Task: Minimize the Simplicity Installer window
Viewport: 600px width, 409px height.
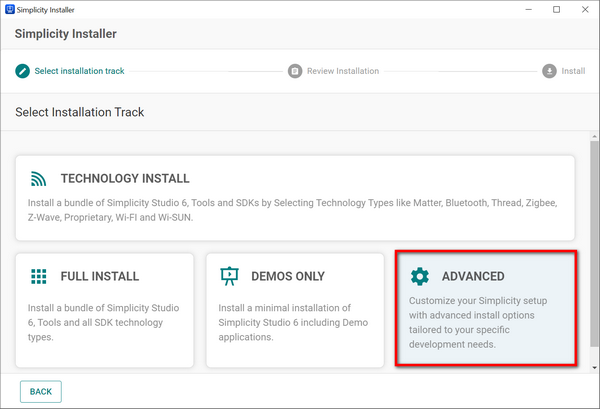Action: pos(529,10)
